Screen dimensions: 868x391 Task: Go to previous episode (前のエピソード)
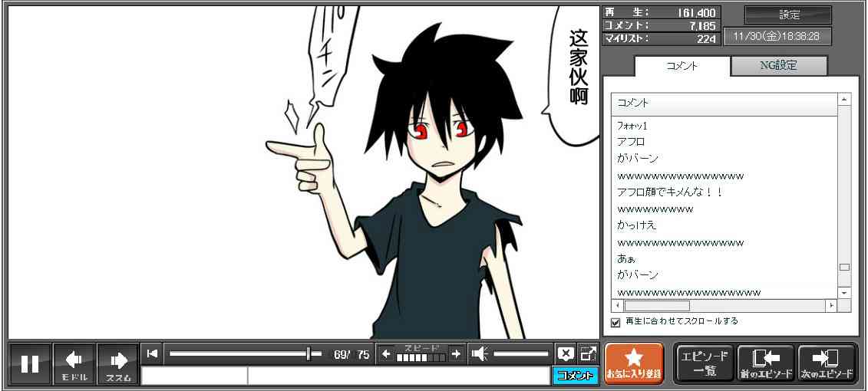[x=765, y=363]
